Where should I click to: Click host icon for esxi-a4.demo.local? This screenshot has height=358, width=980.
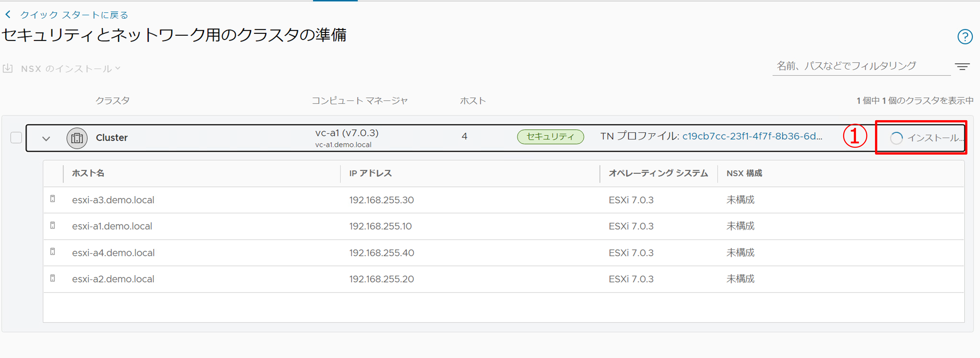(53, 252)
